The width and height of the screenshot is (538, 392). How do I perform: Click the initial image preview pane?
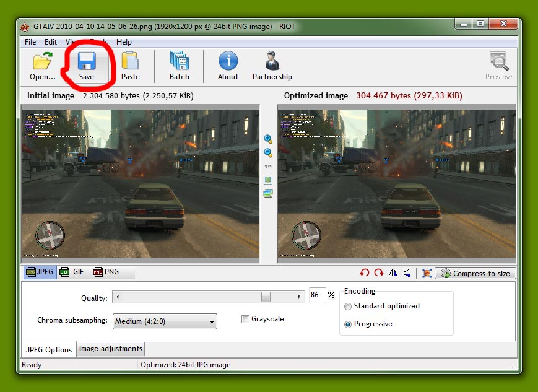point(141,184)
